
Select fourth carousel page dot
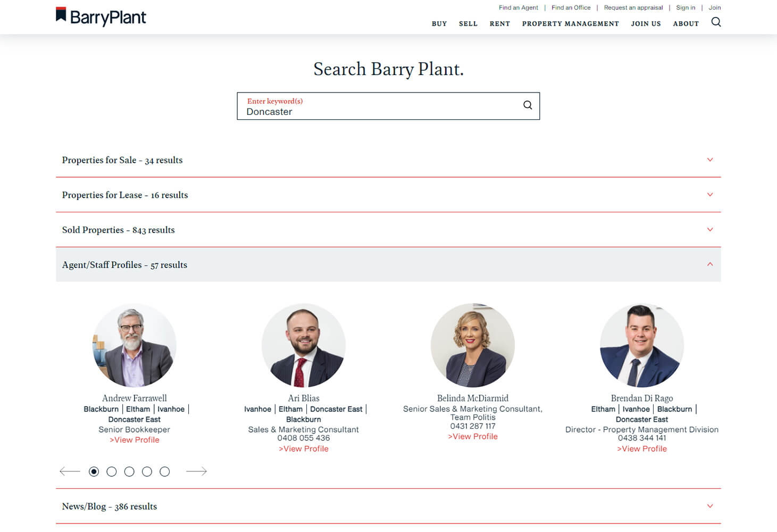pyautogui.click(x=147, y=471)
